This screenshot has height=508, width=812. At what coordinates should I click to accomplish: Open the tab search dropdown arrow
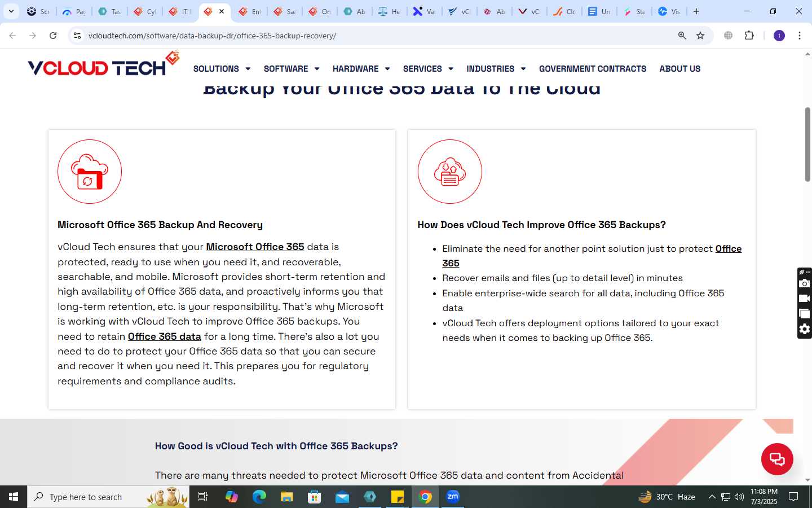click(11, 11)
